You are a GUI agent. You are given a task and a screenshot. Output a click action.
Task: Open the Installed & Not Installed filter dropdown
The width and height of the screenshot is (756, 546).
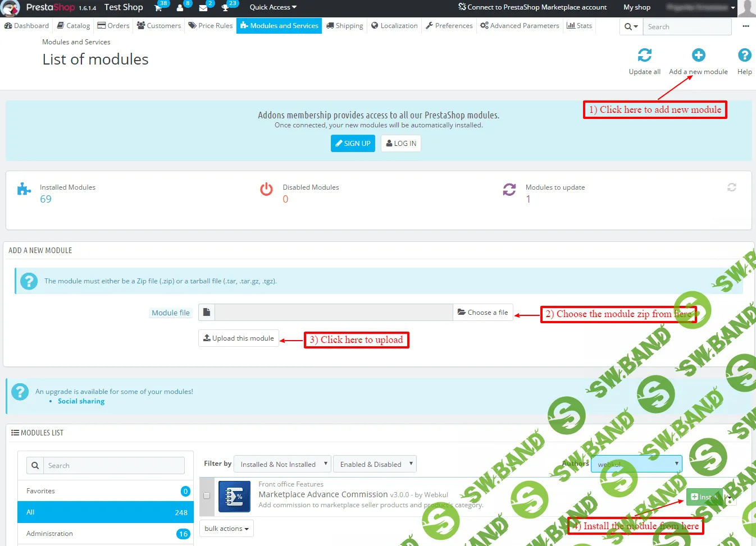[282, 464]
